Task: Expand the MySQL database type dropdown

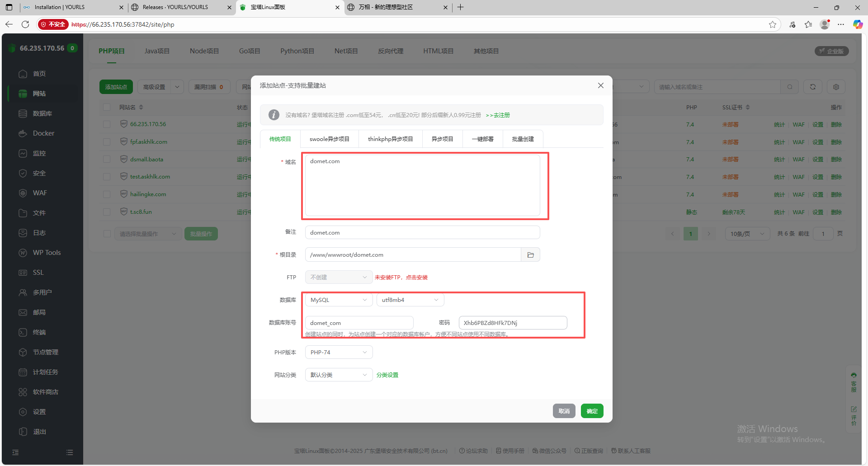Action: coord(339,300)
